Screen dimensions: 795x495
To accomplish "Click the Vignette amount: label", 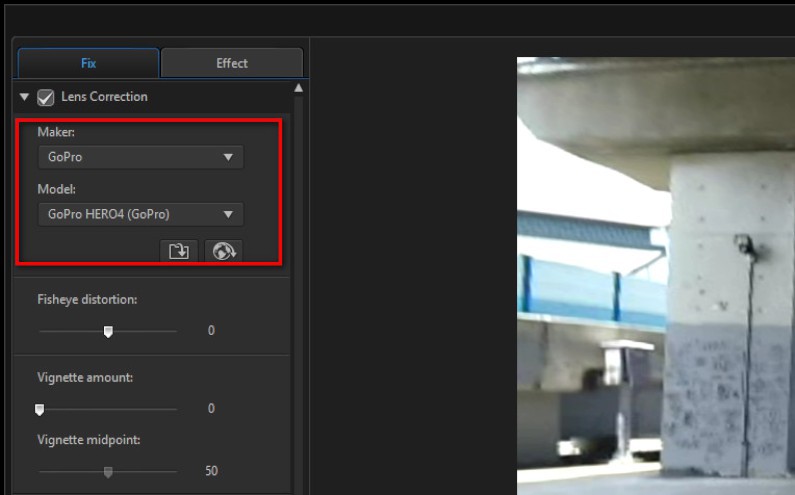I will (x=85, y=377).
